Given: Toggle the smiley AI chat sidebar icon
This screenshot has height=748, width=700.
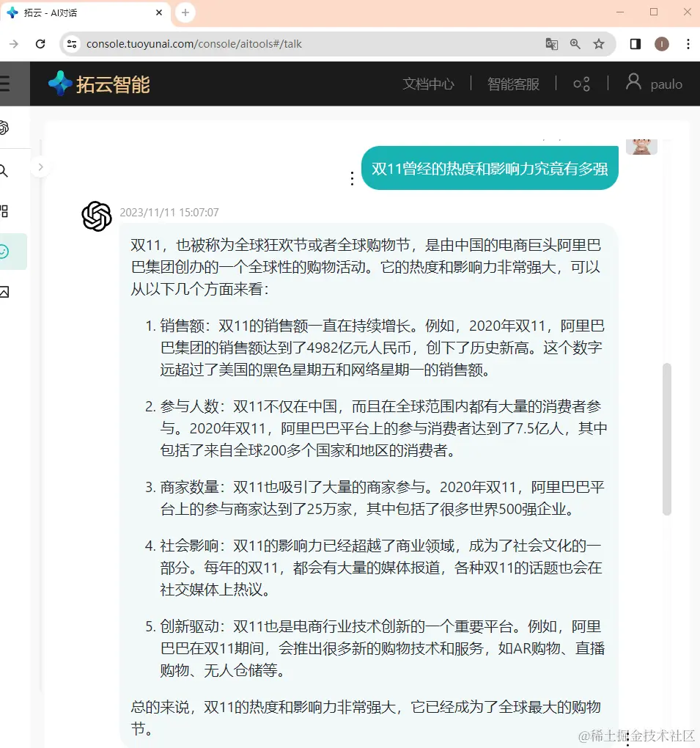Looking at the screenshot, I should pos(4,252).
